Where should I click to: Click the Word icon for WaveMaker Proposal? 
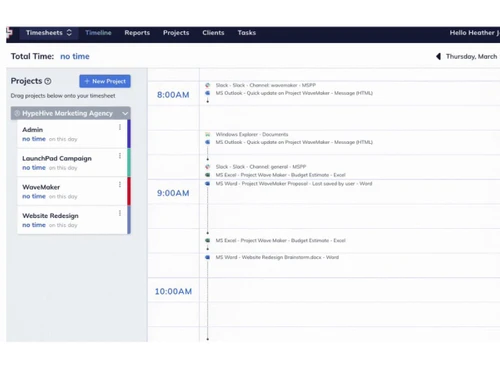point(208,184)
